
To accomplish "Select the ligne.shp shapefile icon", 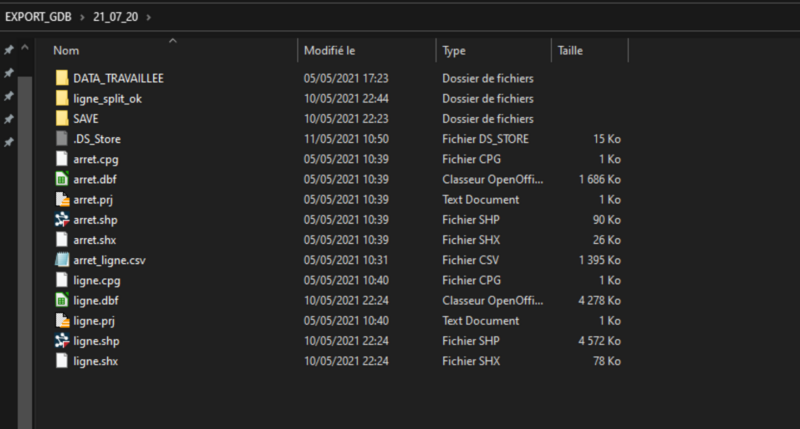I will [62, 341].
